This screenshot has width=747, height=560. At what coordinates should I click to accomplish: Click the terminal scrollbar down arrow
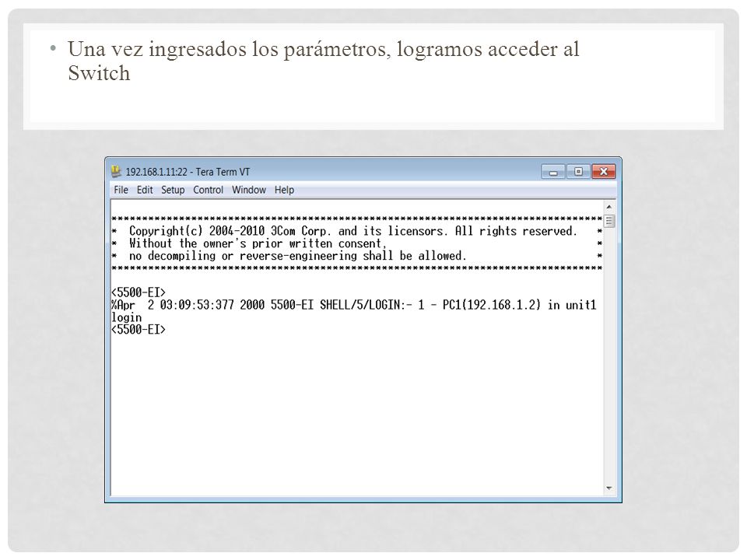tap(608, 488)
